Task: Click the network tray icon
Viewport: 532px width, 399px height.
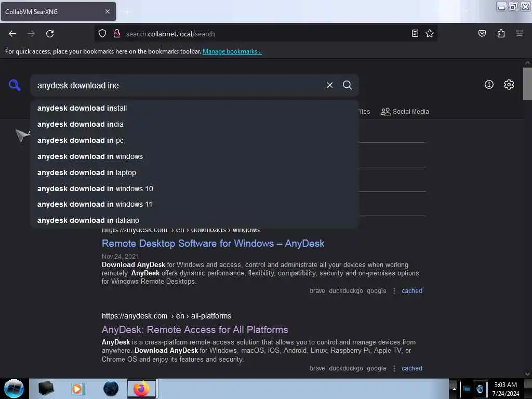Action: 467,389
